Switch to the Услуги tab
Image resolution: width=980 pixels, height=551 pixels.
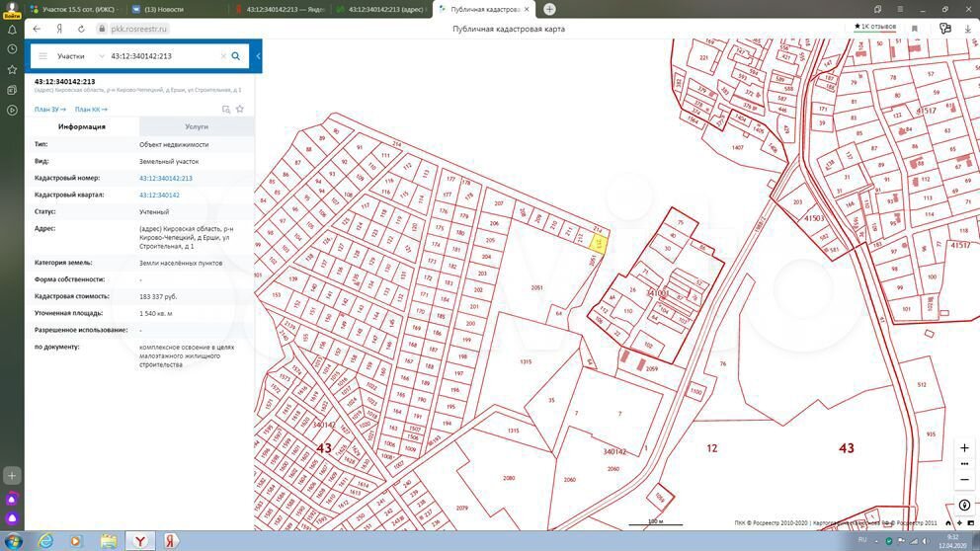[x=197, y=126]
